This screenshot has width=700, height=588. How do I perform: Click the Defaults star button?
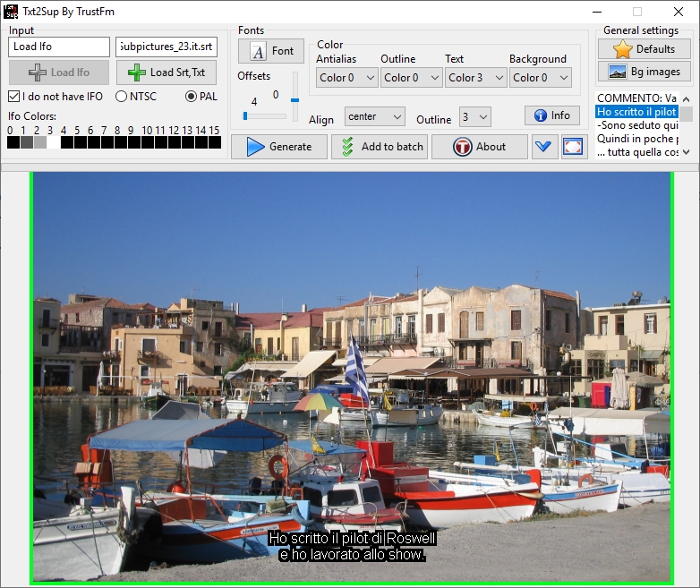(x=644, y=49)
